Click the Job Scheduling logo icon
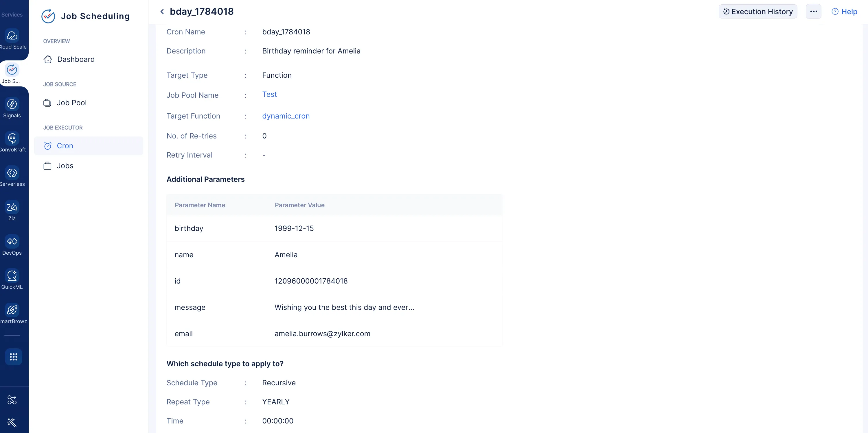This screenshot has height=433, width=868. pyautogui.click(x=48, y=16)
